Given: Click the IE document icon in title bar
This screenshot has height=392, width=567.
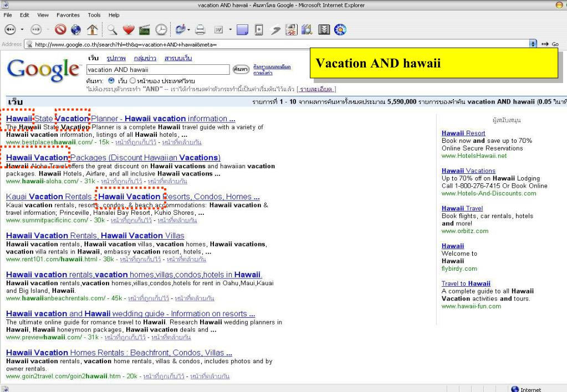Looking at the screenshot, I should coord(6,4).
